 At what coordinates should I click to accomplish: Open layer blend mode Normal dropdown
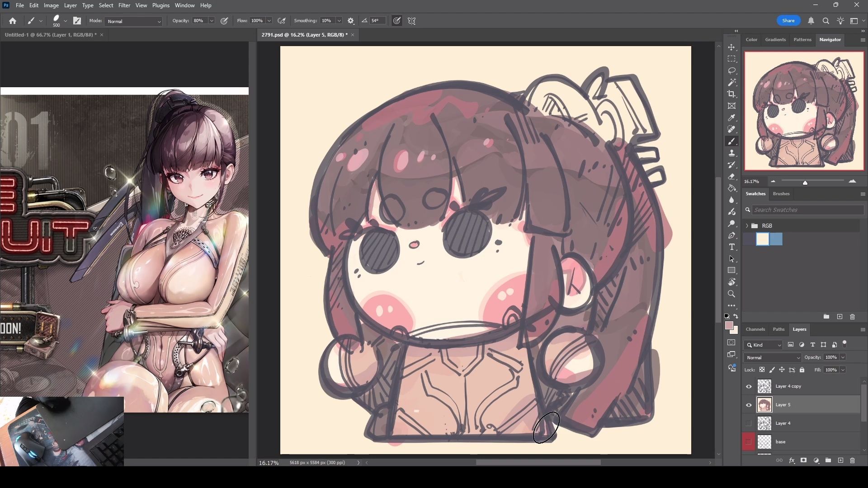coord(772,357)
